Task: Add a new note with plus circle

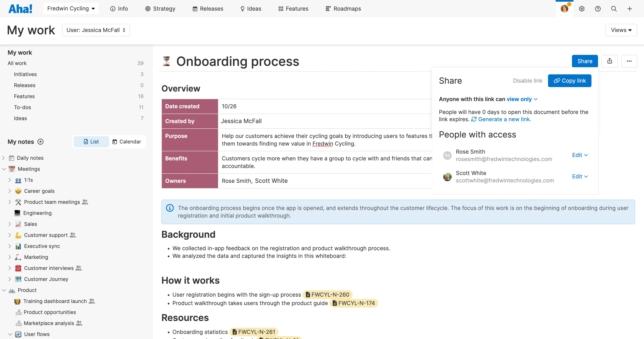Action: click(40, 142)
